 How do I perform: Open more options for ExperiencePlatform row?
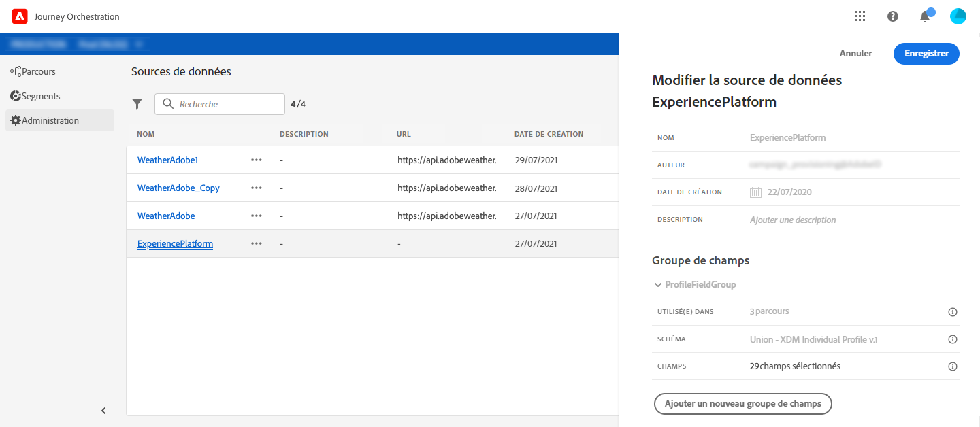coord(257,243)
